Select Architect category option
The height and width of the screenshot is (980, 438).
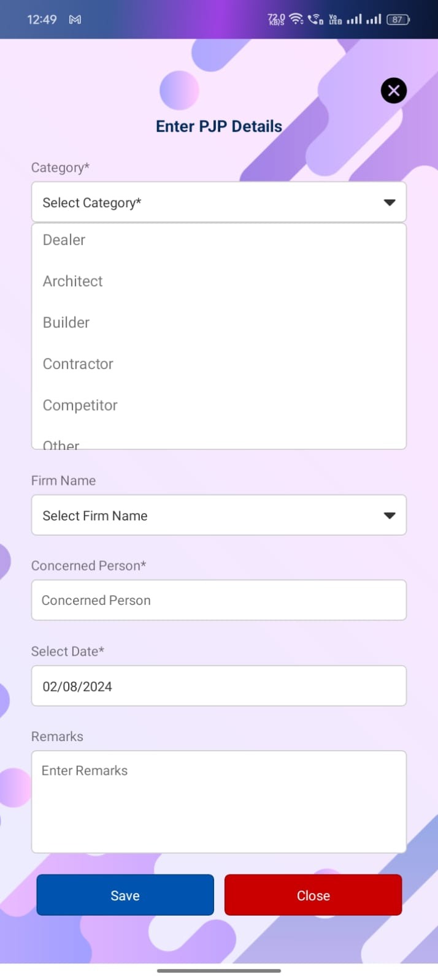[x=73, y=281]
